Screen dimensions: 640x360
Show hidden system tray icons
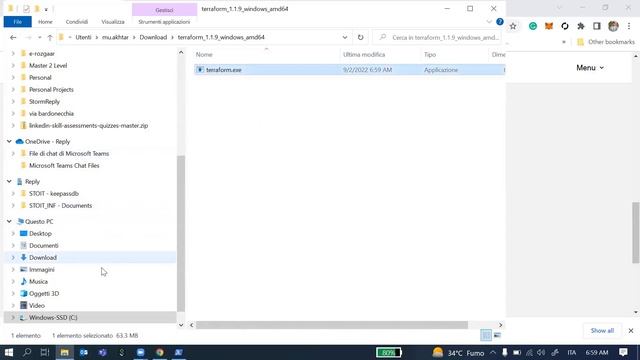(493, 353)
